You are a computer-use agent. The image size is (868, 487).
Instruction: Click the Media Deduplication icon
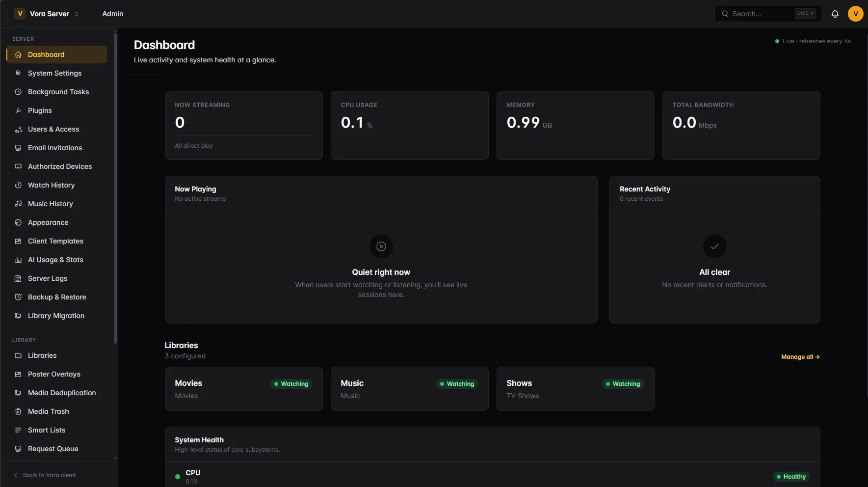click(18, 393)
